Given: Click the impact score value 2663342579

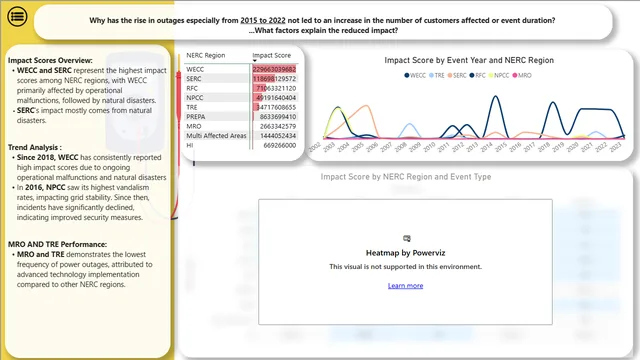Looking at the screenshot, I should pos(278,126).
